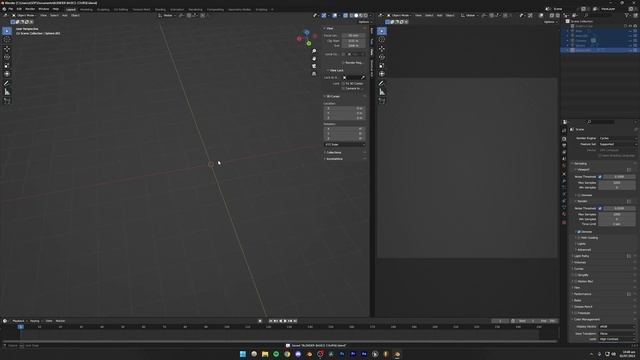Enable the Simplify checkbox

click(576, 275)
